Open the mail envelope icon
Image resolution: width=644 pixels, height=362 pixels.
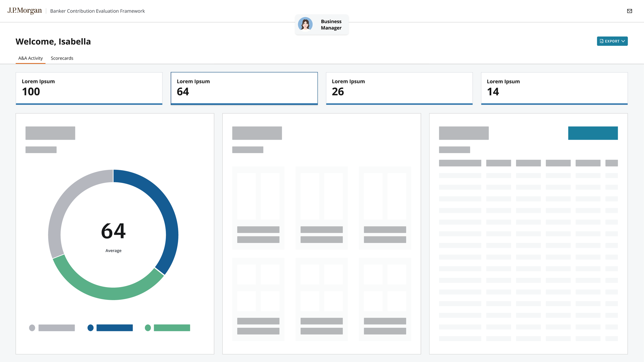[x=629, y=11]
